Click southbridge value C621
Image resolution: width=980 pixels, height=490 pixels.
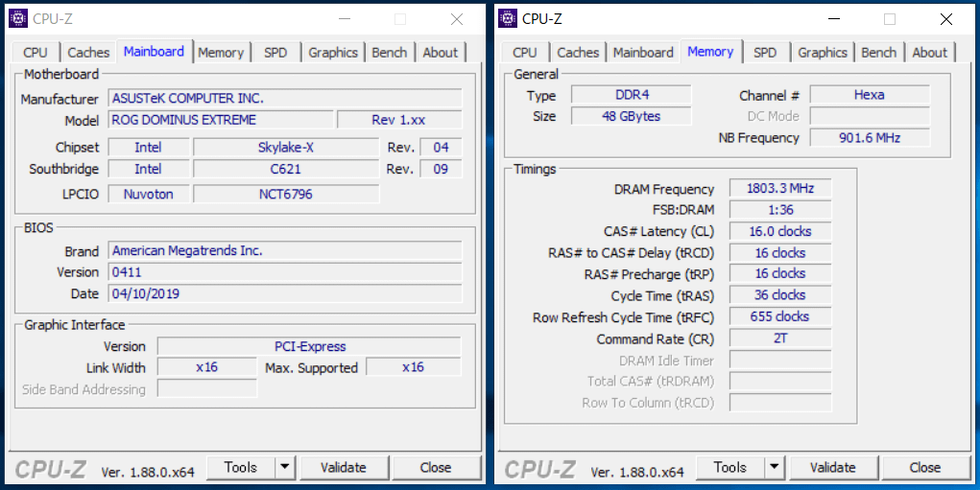(x=286, y=169)
